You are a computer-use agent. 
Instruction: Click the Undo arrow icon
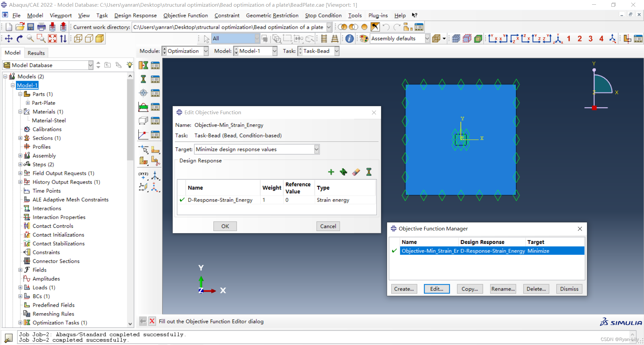[x=386, y=27]
